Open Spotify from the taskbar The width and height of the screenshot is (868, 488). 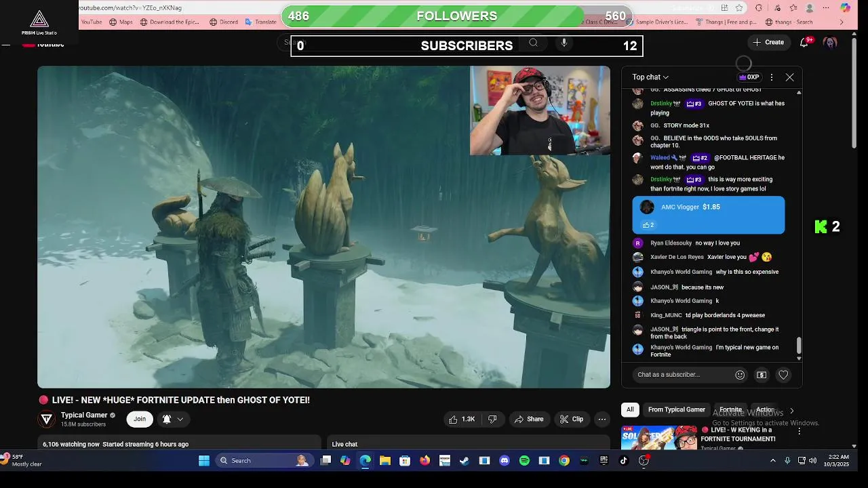(524, 461)
